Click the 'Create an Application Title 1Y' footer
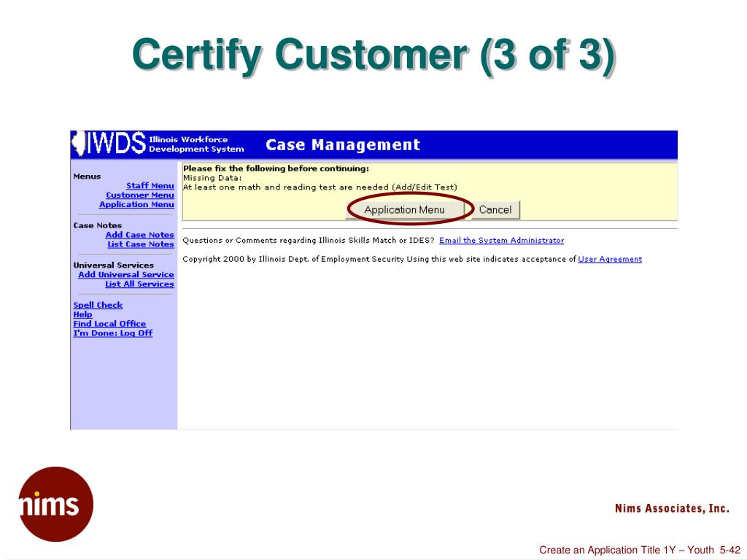747x560 pixels. click(x=640, y=550)
